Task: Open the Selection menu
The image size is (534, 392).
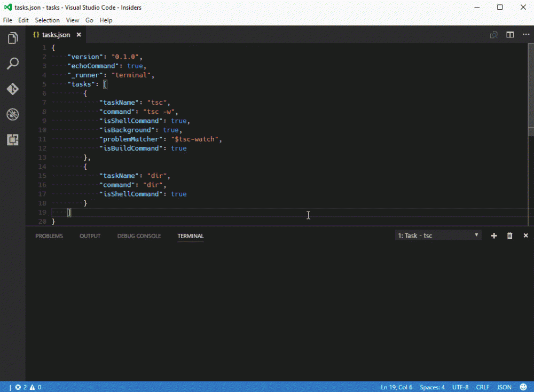Action: (47, 20)
